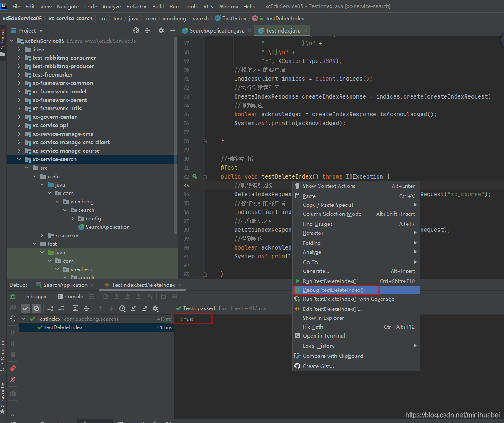This screenshot has height=423, width=504.
Task: Select the Console tab in Debug panel
Action: (x=70, y=297)
